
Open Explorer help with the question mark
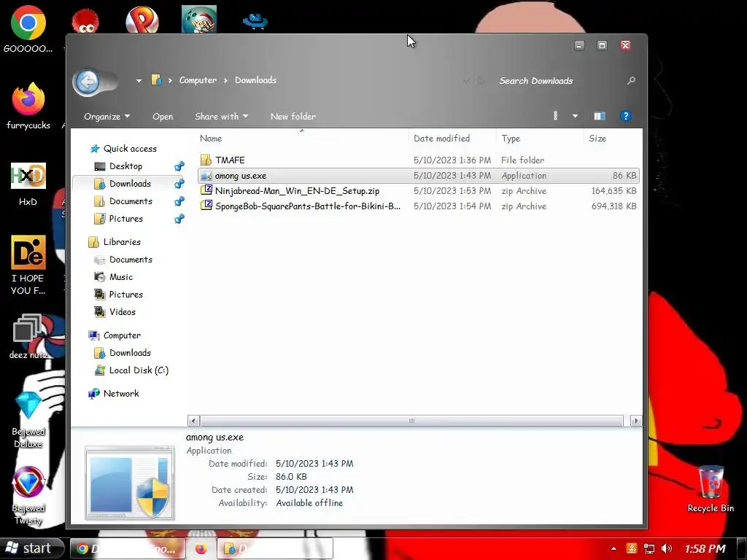pos(625,116)
